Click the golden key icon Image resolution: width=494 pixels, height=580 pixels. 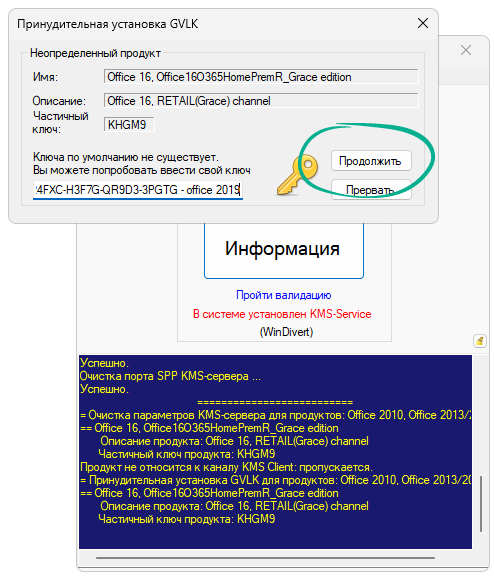(x=297, y=175)
